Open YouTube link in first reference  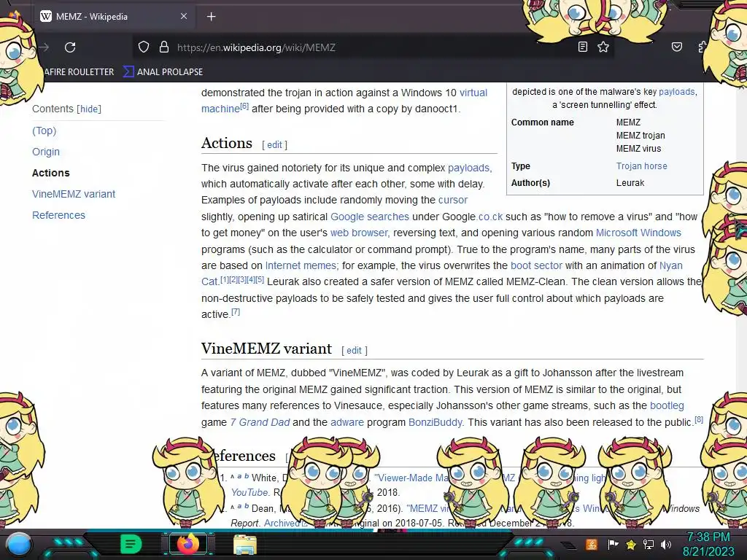click(249, 492)
